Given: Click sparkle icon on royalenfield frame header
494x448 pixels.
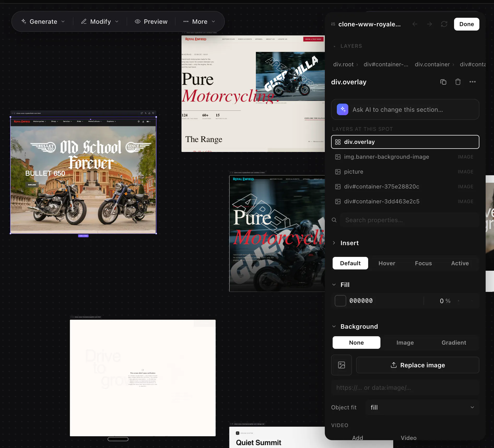Looking at the screenshot, I should (146, 113).
